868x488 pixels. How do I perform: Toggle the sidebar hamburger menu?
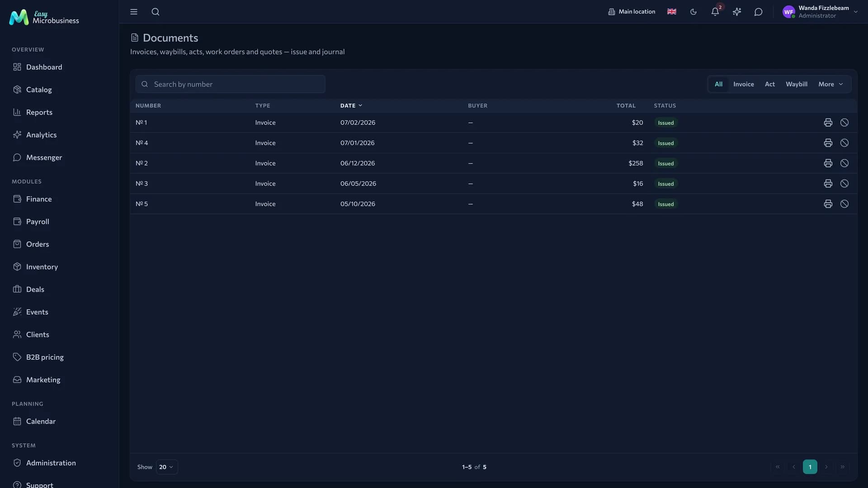click(134, 12)
